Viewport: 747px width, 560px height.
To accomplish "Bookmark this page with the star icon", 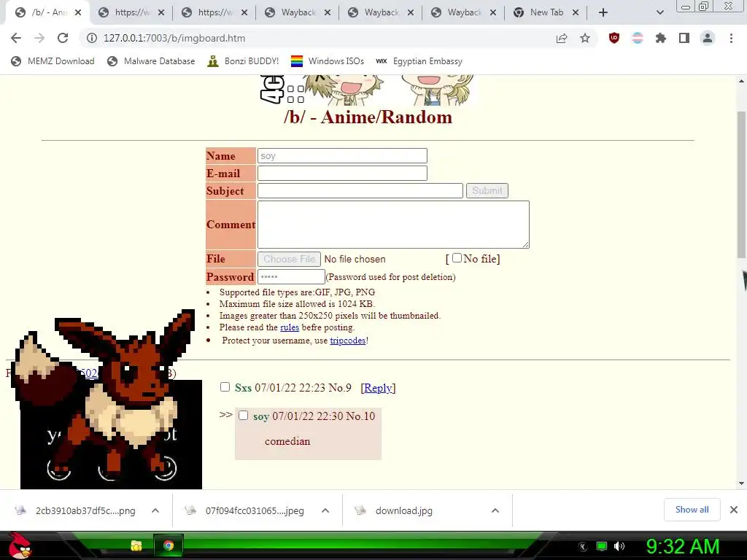I will pos(585,38).
